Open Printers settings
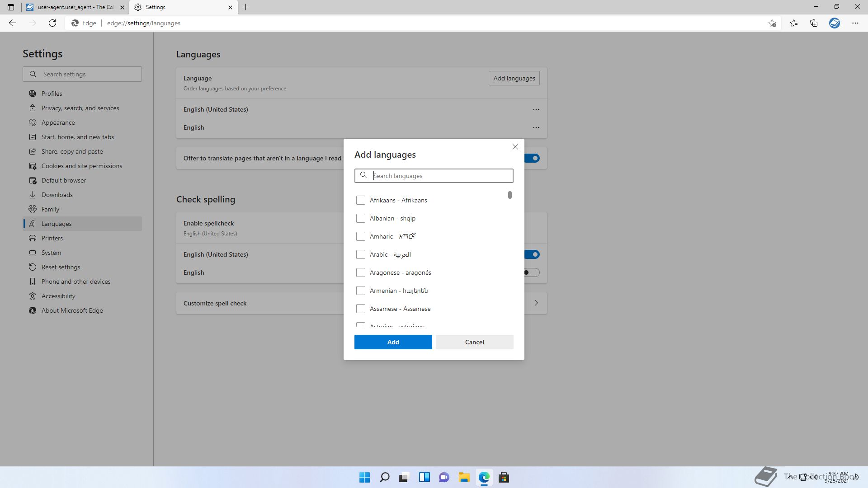Screen dimensions: 868x488 coord(82,238)
